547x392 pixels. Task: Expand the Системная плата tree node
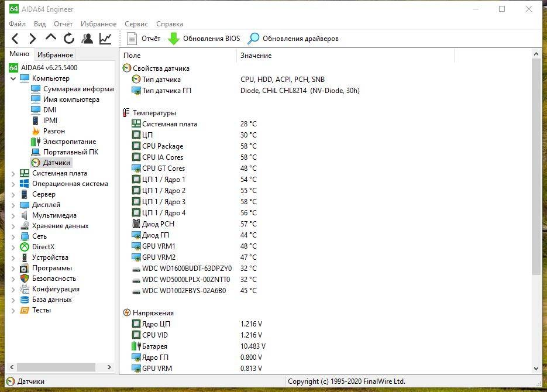click(13, 173)
